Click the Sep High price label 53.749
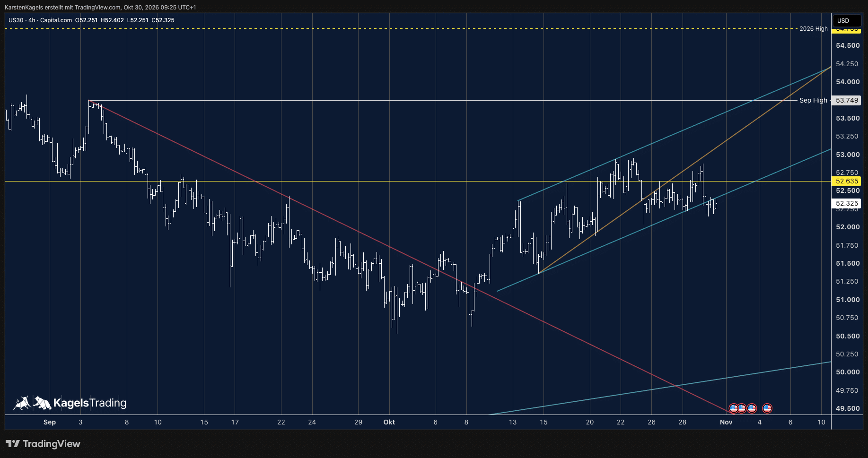The height and width of the screenshot is (458, 868). click(847, 100)
